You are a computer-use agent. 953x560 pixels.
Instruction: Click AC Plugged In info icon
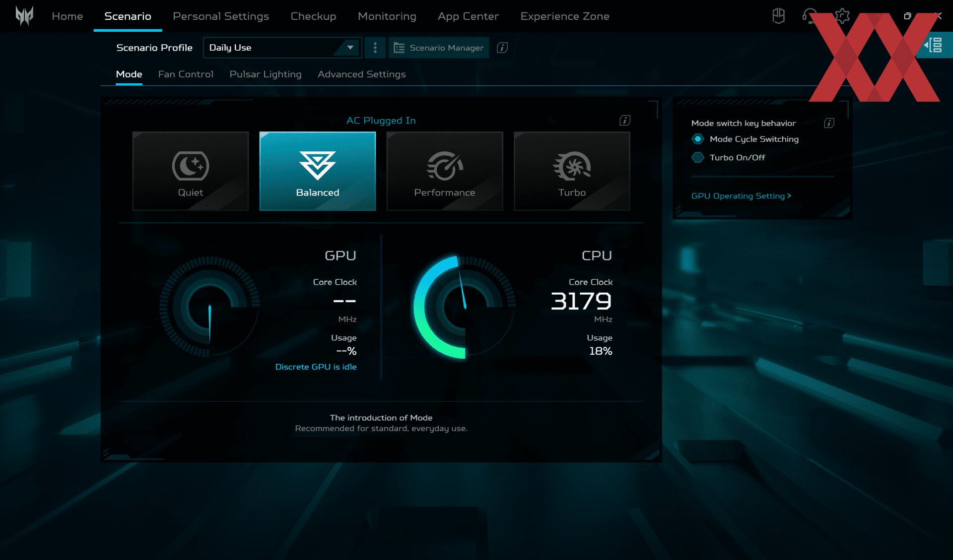624,121
